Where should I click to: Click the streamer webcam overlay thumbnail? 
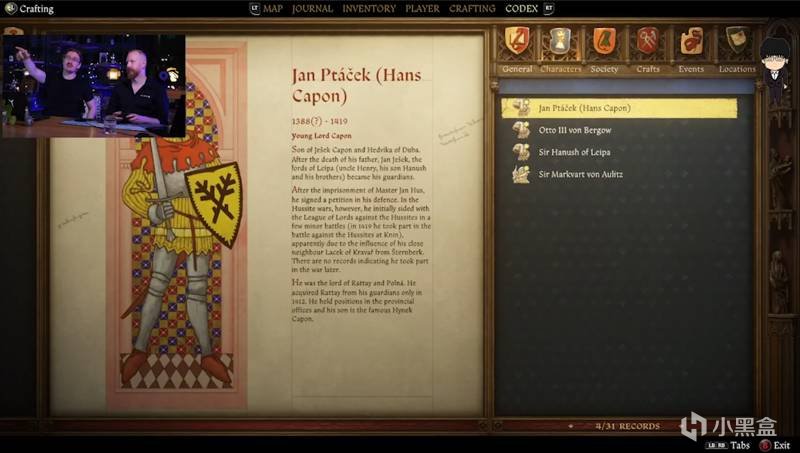coord(94,86)
